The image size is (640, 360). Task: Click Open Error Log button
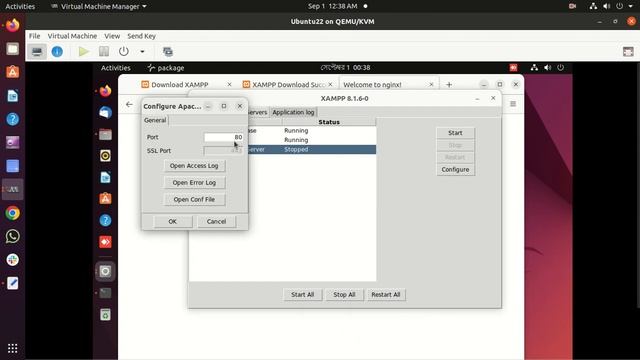194,182
